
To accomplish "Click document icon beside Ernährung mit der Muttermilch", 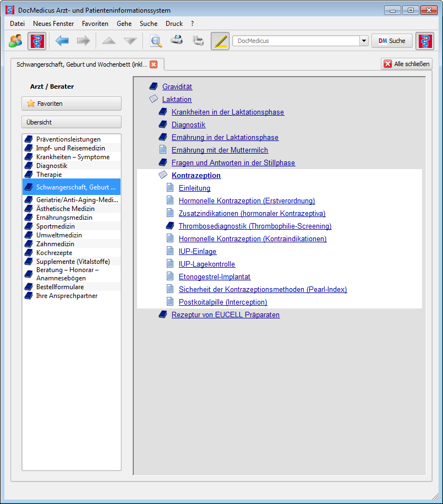I will tap(163, 150).
